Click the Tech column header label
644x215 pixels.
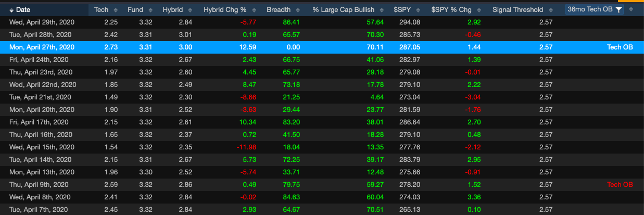101,10
